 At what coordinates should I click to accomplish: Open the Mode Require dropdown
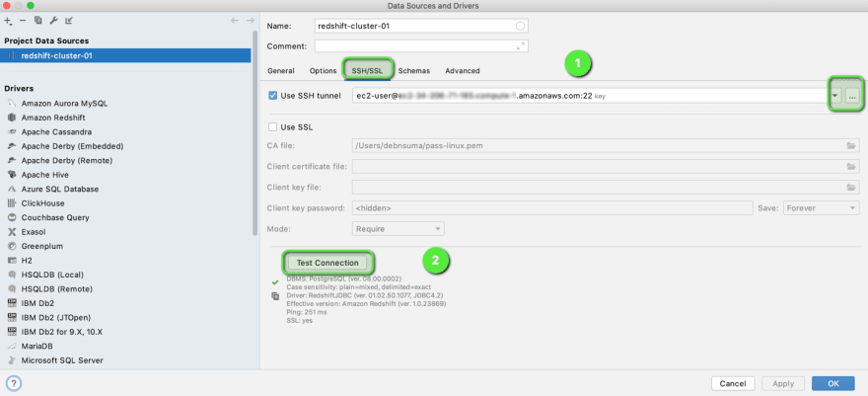(398, 229)
